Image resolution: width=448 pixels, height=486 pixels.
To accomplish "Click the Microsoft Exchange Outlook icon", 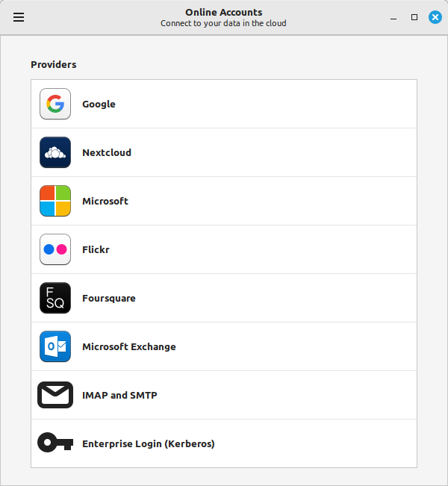I will click(55, 346).
